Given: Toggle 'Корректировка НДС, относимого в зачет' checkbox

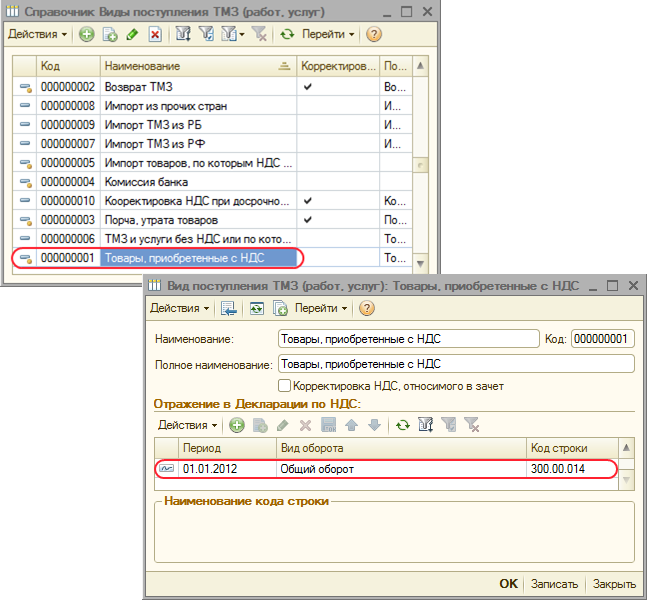Looking at the screenshot, I should point(284,385).
